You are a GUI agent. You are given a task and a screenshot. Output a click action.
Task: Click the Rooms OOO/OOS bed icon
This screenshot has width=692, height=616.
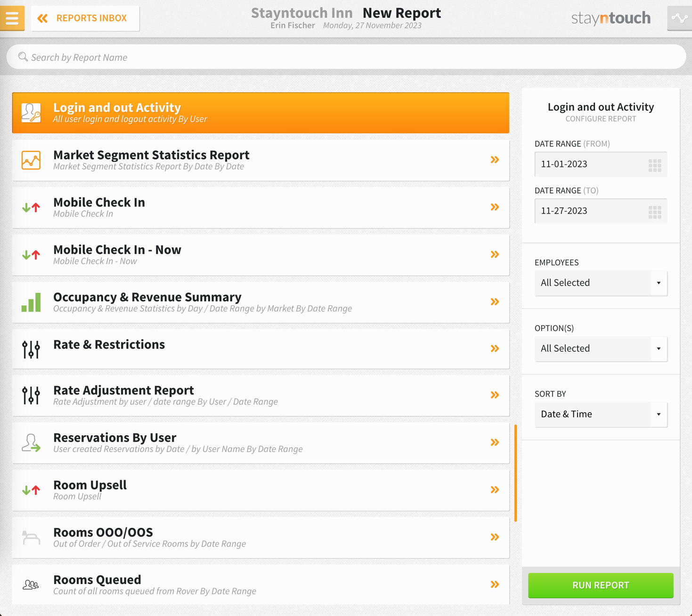coord(31,537)
